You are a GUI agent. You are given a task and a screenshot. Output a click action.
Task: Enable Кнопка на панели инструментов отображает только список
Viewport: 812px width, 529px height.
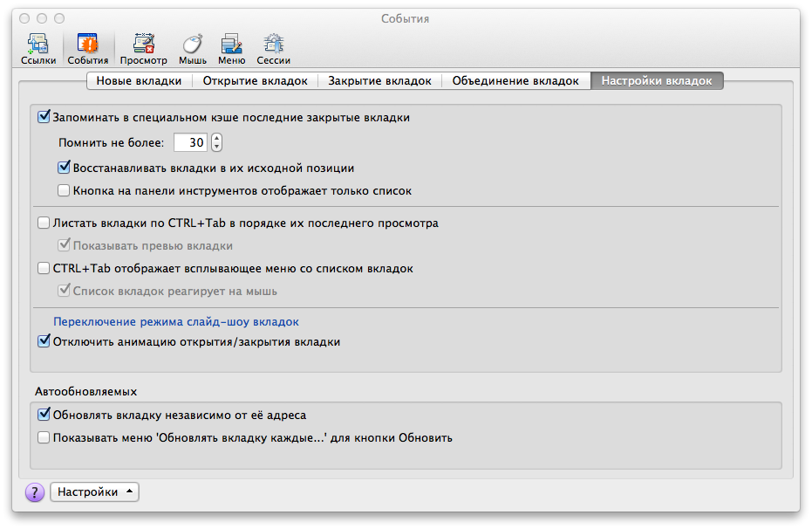tap(64, 190)
